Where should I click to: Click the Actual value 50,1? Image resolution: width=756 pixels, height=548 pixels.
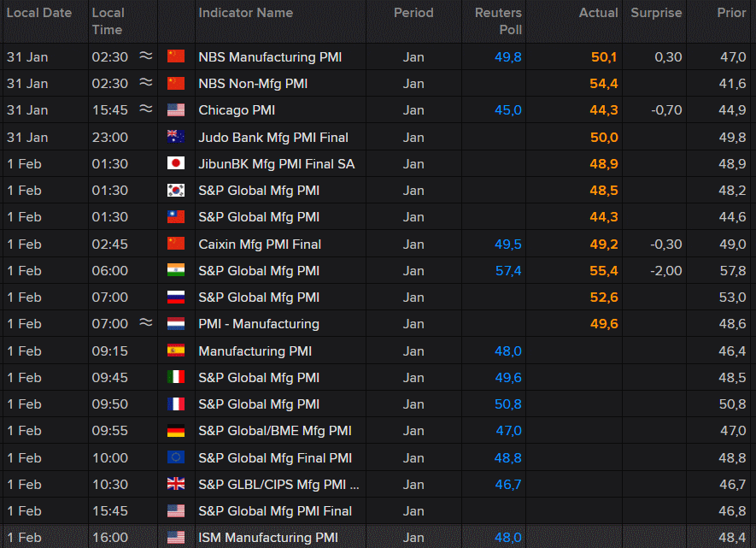coord(604,57)
